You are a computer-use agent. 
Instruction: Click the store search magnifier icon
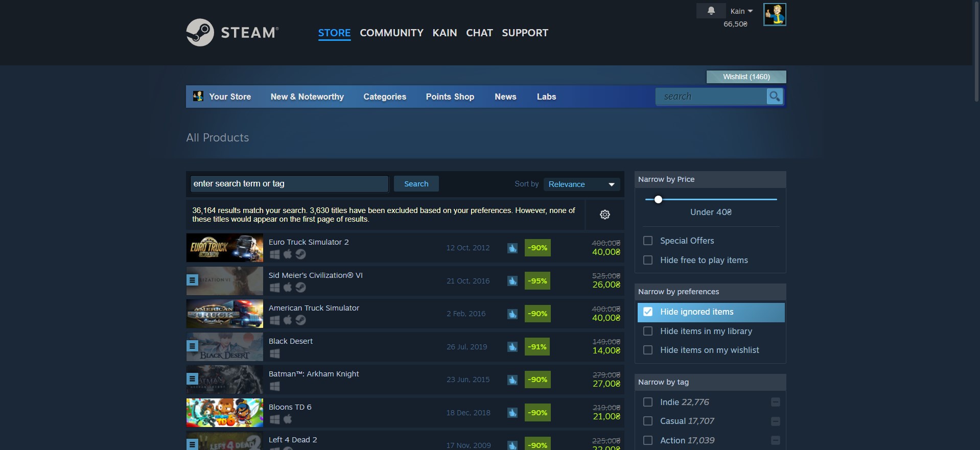pos(775,96)
